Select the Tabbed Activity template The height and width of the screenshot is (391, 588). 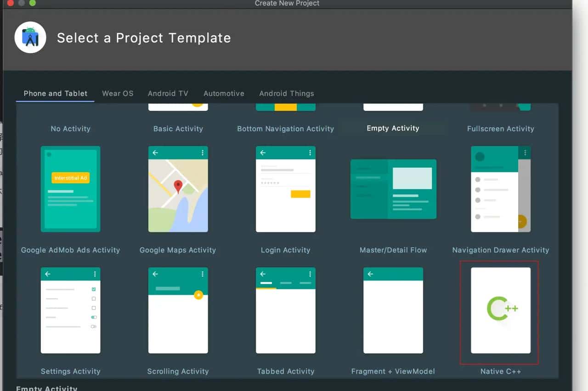[x=285, y=311]
